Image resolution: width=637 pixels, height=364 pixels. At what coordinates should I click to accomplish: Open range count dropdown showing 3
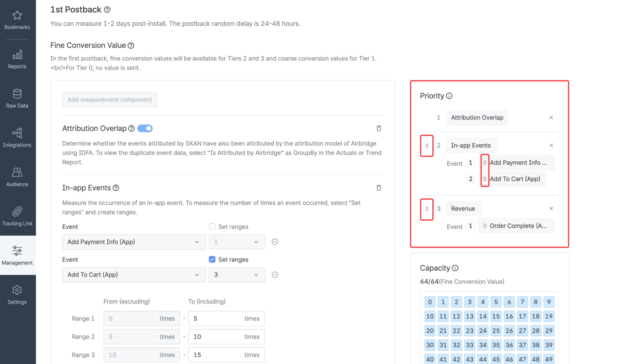click(x=237, y=275)
